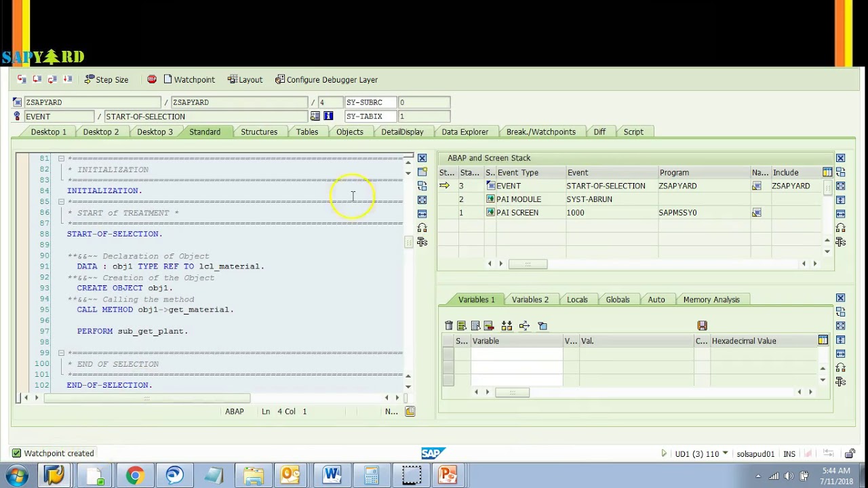This screenshot has width=868, height=488.
Task: Open the Globals tab
Action: tap(617, 300)
